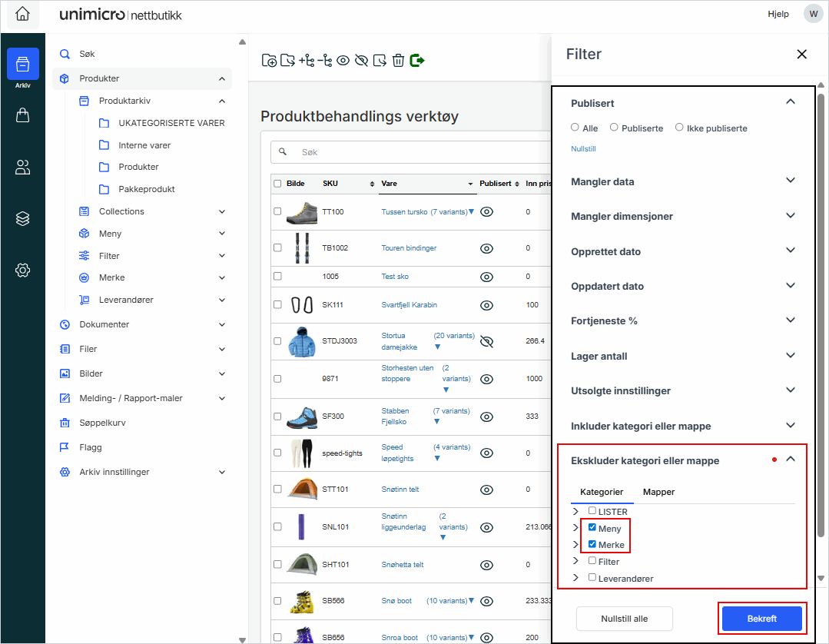Toggle published eye for Snøtinn telt
The image size is (829, 644).
pyautogui.click(x=486, y=490)
